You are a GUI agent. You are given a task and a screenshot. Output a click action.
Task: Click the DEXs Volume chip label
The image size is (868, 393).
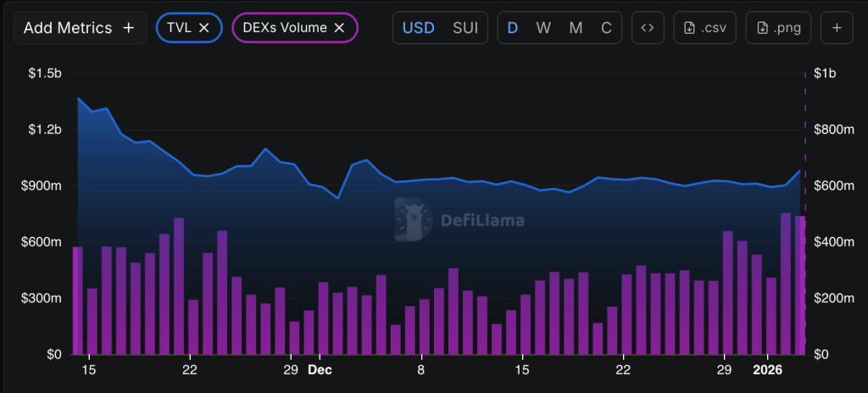coord(285,28)
